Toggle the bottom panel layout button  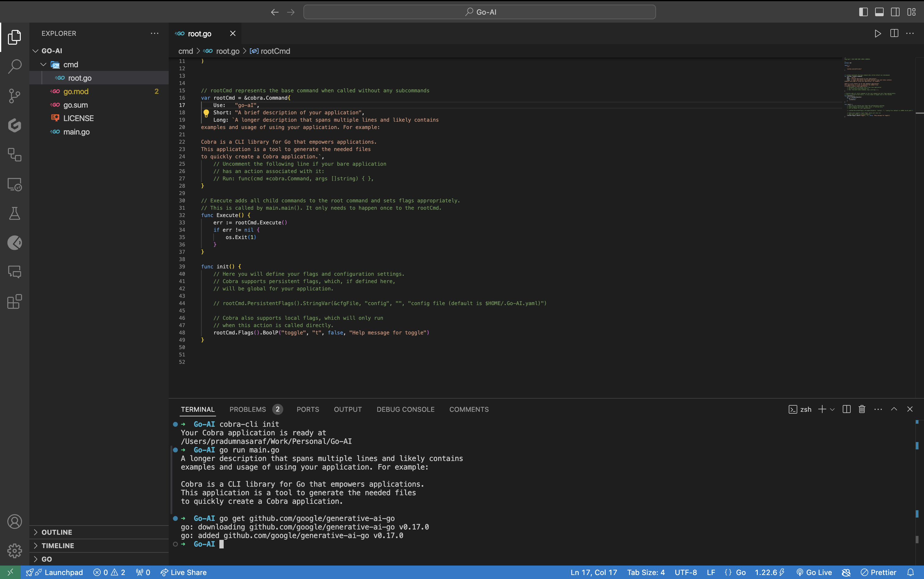pos(879,12)
